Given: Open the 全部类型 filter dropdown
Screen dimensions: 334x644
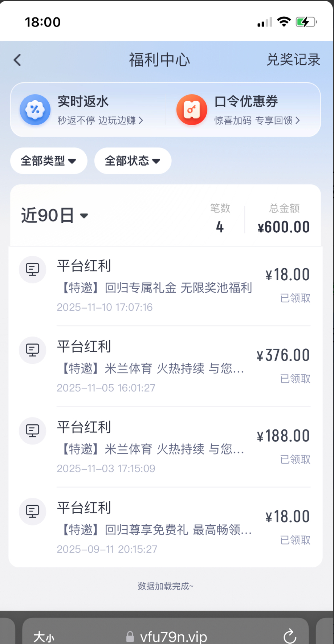Looking at the screenshot, I should (x=49, y=161).
